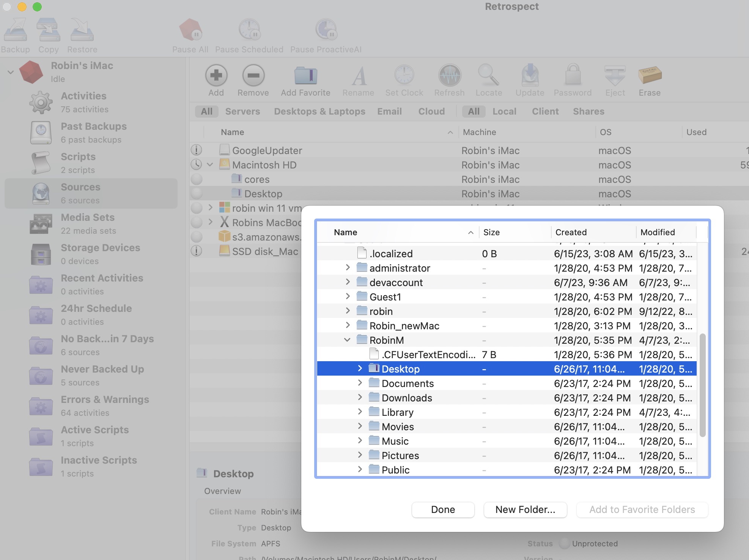This screenshot has height=560, width=749.
Task: Select the GoogleUpdater source row
Action: click(x=469, y=150)
